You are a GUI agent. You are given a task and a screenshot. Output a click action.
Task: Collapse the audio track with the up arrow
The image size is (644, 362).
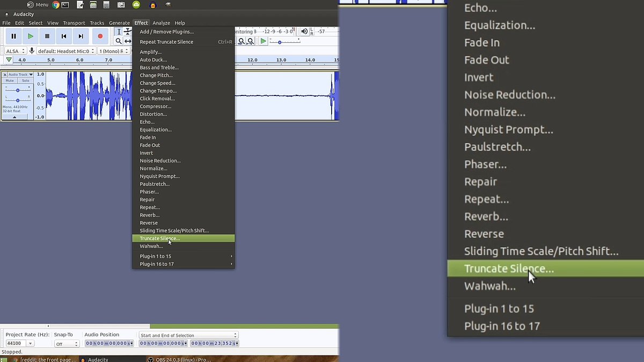pyautogui.click(x=14, y=117)
